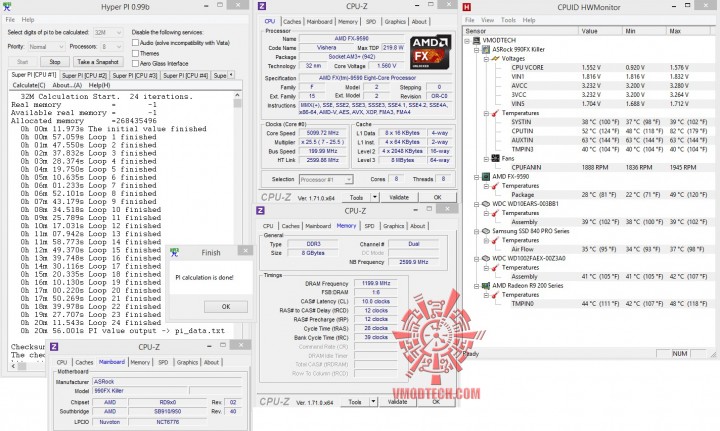This screenshot has width=720, height=431.
Task: Click the Core Speed 5099.72 MHz field
Action: coord(322,133)
